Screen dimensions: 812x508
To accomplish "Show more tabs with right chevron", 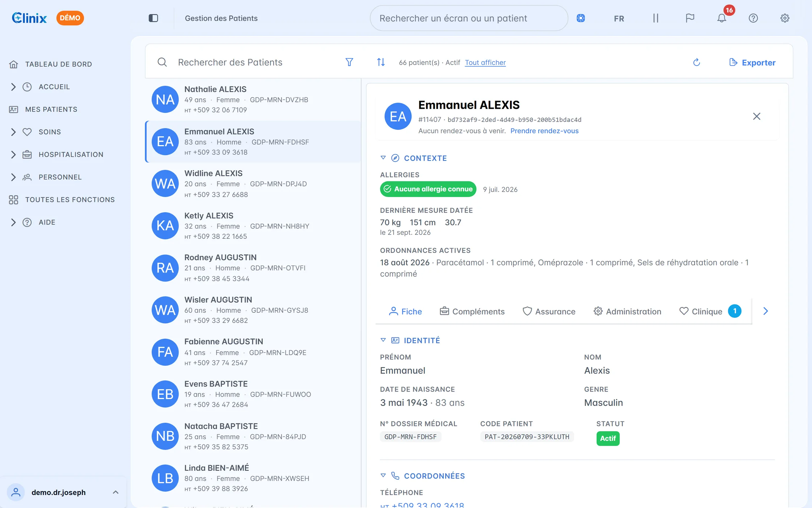I will click(x=766, y=311).
